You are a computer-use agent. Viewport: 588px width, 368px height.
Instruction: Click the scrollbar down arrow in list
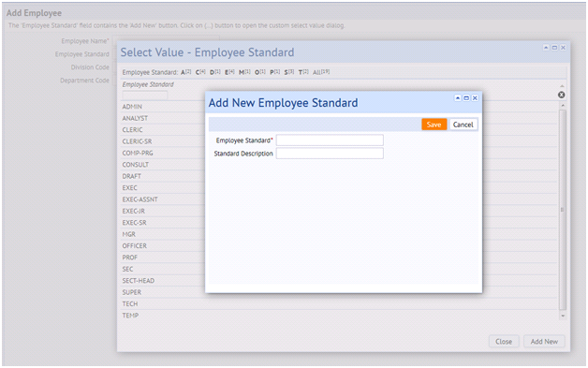[563, 316]
